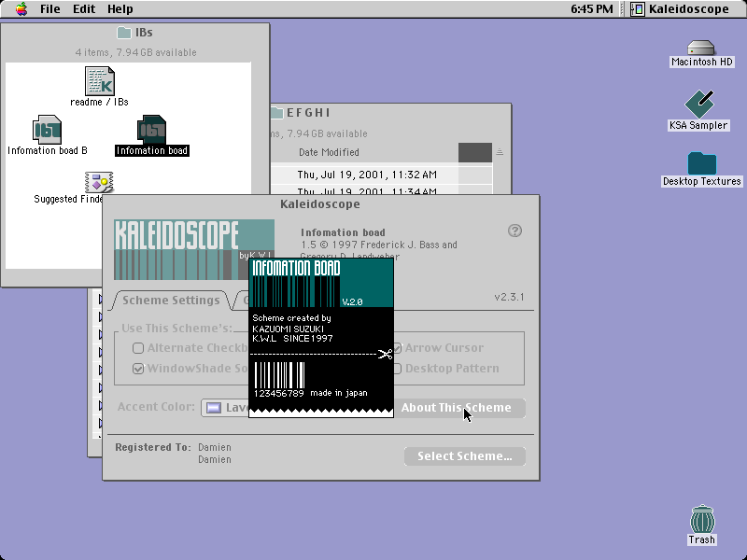The height and width of the screenshot is (560, 747).
Task: Click the sort order button in EFGHI window
Action: [500, 152]
